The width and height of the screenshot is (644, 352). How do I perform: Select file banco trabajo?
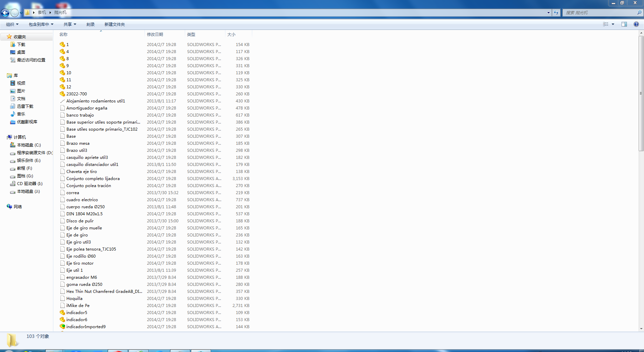pyautogui.click(x=80, y=115)
